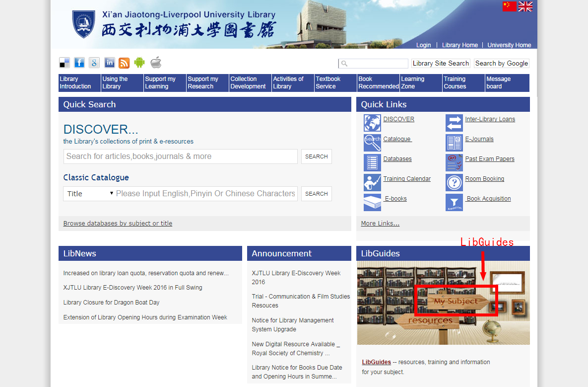Open Training Courses menu

click(464, 82)
